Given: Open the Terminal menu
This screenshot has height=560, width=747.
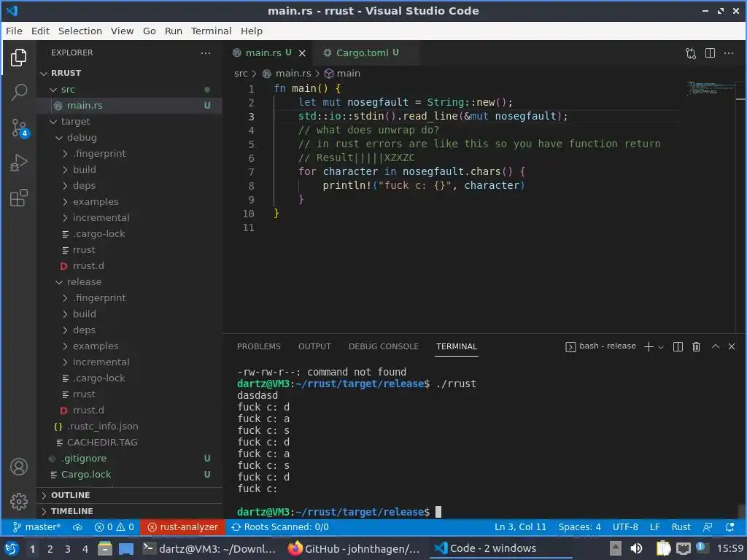Looking at the screenshot, I should pyautogui.click(x=211, y=31).
